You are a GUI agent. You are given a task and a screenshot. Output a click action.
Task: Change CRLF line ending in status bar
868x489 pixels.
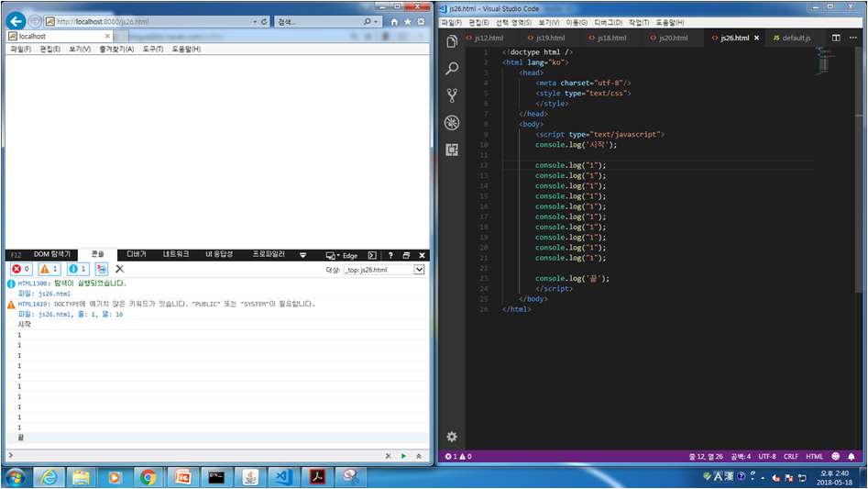[x=791, y=456]
